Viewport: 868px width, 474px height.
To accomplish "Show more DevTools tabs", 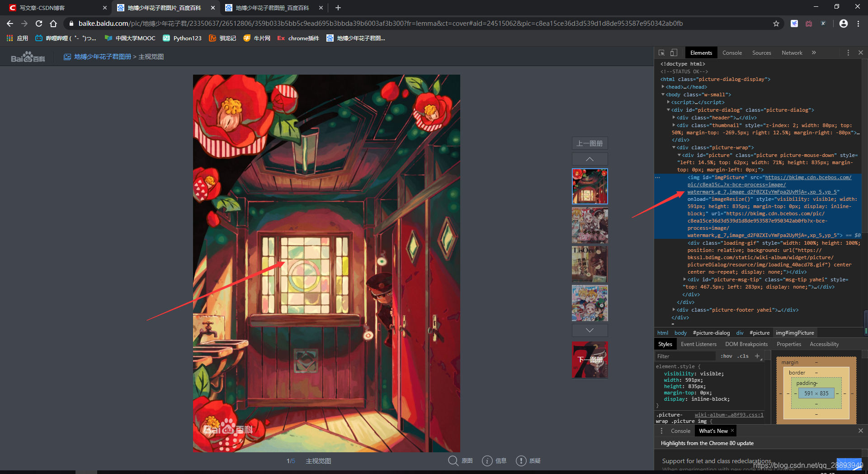I will click(x=814, y=53).
